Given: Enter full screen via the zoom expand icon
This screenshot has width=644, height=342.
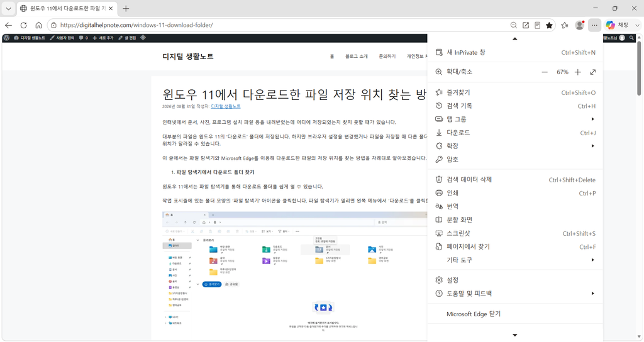Looking at the screenshot, I should 592,72.
